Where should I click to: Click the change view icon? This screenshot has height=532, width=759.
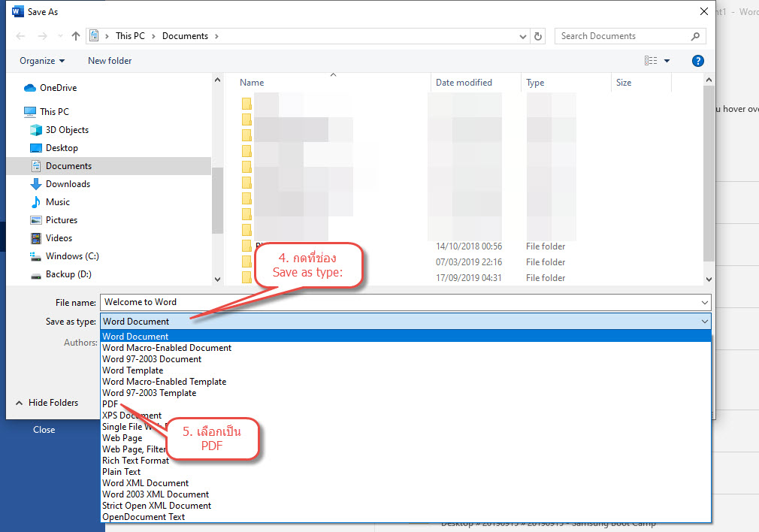651,61
